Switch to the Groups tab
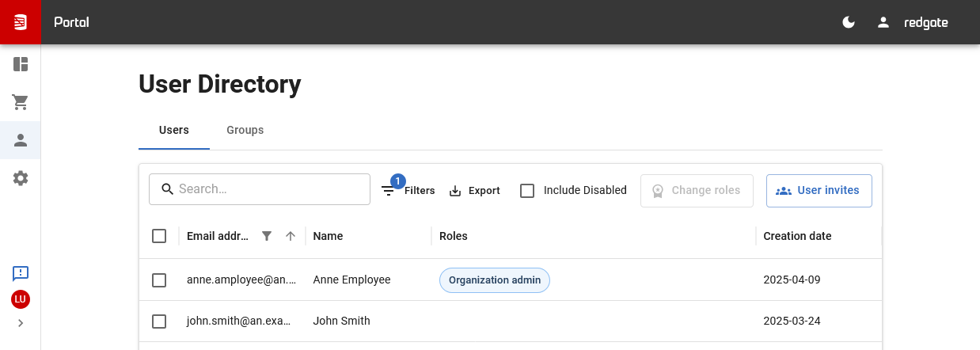 (245, 130)
